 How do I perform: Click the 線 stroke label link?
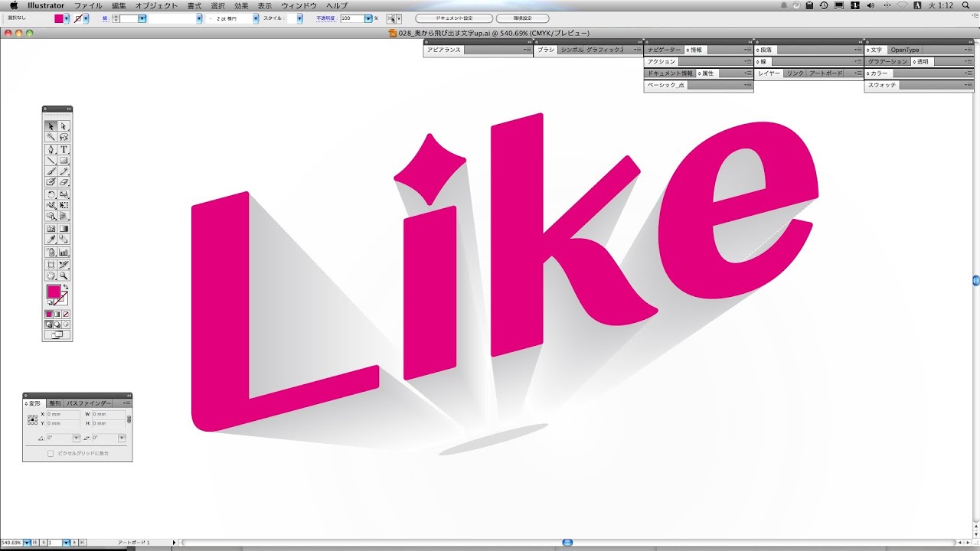coord(105,18)
